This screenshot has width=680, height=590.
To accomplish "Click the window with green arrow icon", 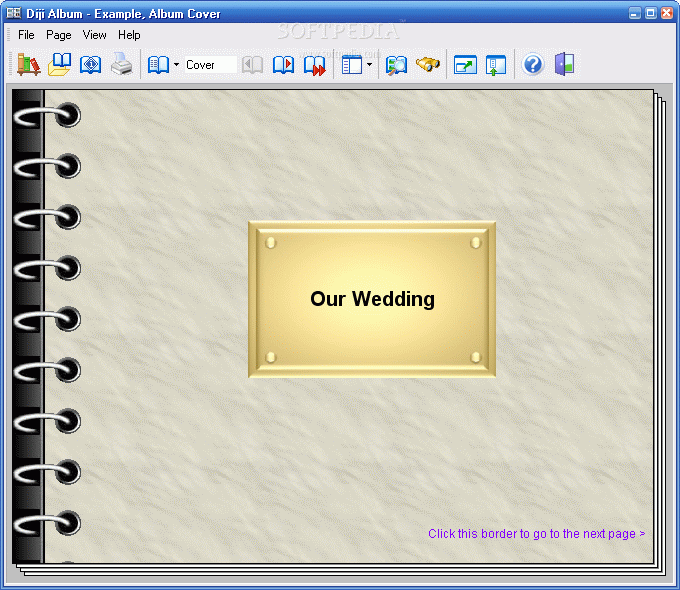I will tap(465, 65).
